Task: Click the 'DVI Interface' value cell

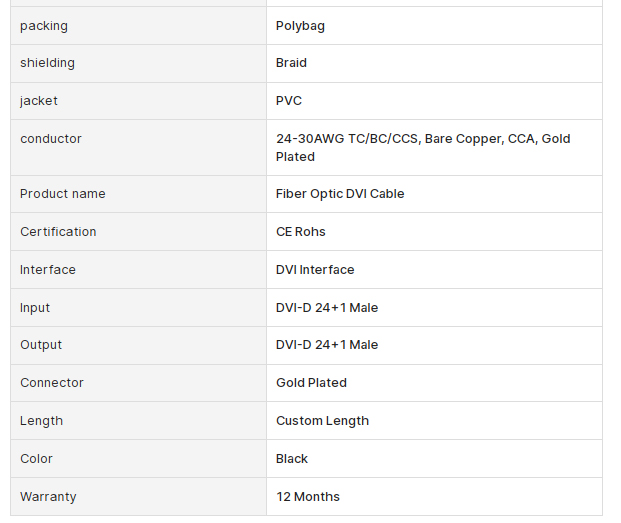Action: (x=434, y=270)
